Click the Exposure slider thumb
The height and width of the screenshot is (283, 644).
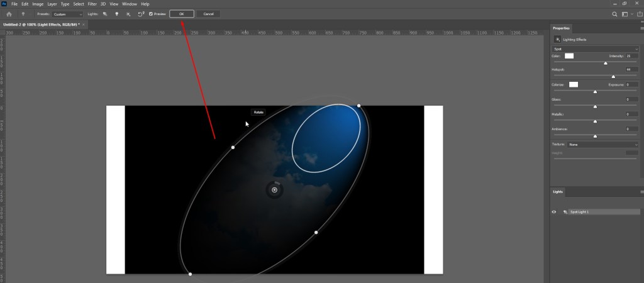click(x=595, y=92)
